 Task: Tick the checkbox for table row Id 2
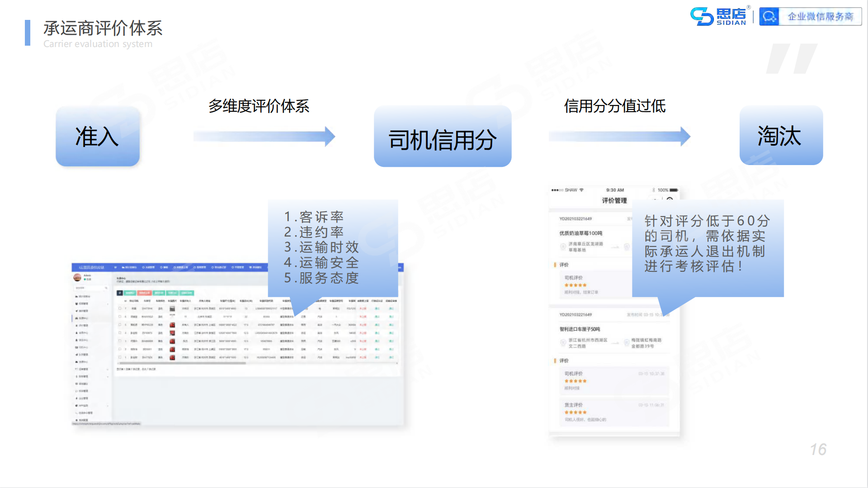(120, 349)
